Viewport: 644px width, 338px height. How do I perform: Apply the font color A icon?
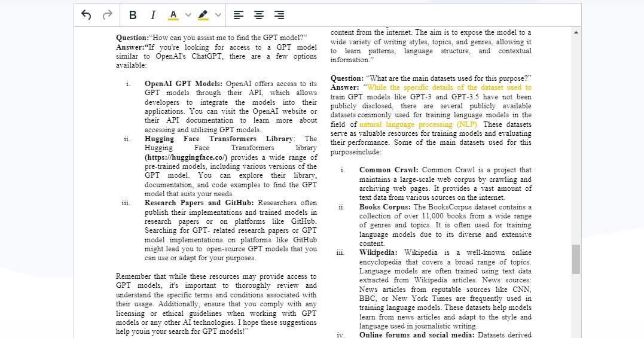tap(173, 15)
